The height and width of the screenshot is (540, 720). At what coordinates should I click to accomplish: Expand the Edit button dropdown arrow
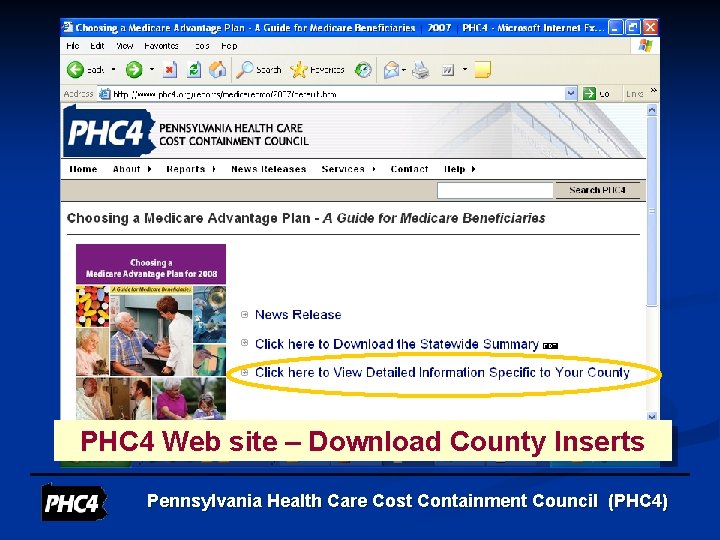pyautogui.click(x=465, y=70)
